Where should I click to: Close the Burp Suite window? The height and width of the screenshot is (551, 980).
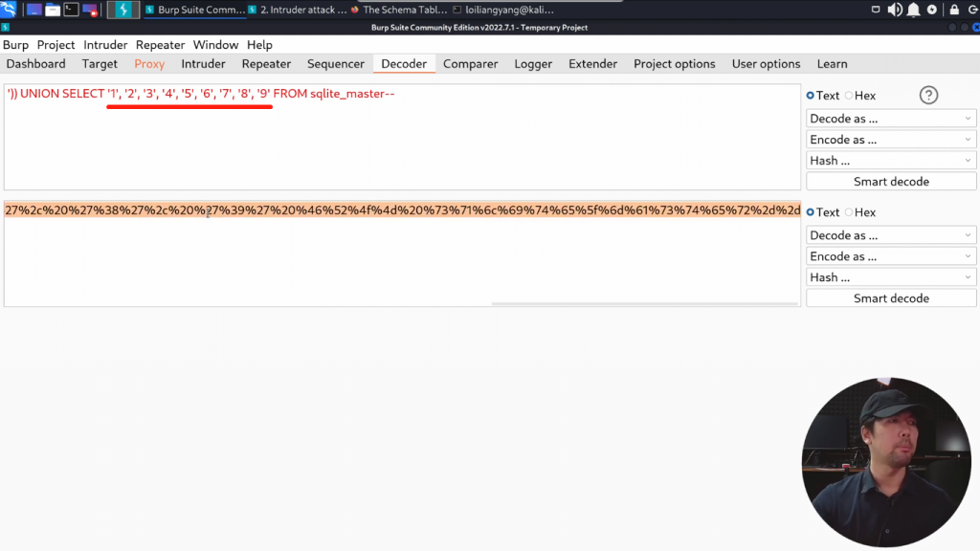tap(975, 28)
